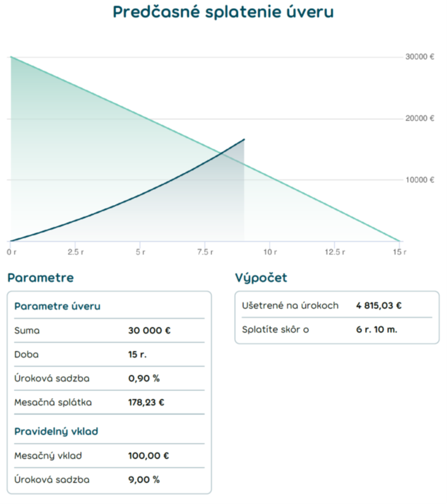Click the Parametre heading
Image resolution: width=447 pixels, height=504 pixels.
click(40, 278)
